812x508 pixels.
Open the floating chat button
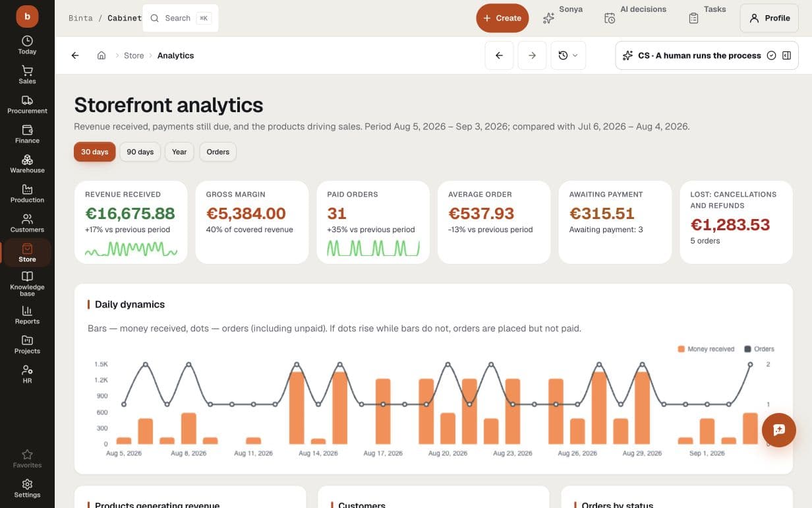779,429
